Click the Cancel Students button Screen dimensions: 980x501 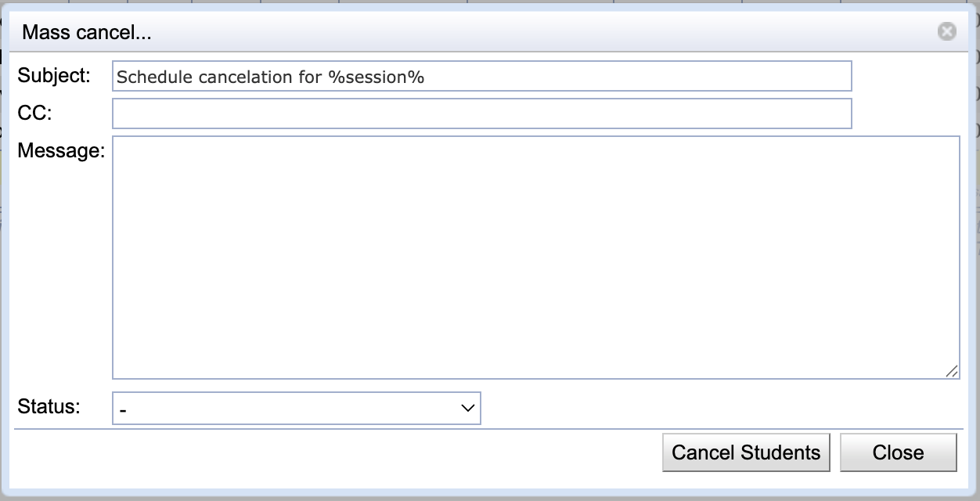746,452
